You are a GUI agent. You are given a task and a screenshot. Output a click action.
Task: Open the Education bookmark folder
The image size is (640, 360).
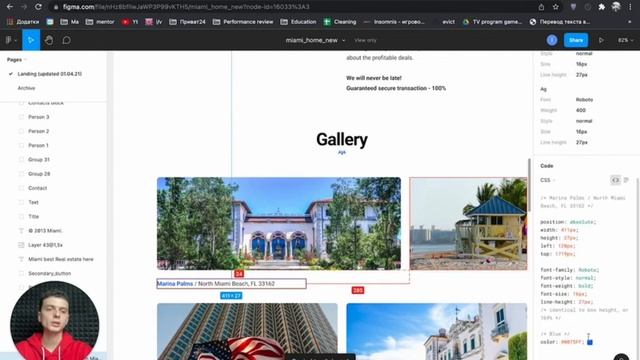coord(298,22)
